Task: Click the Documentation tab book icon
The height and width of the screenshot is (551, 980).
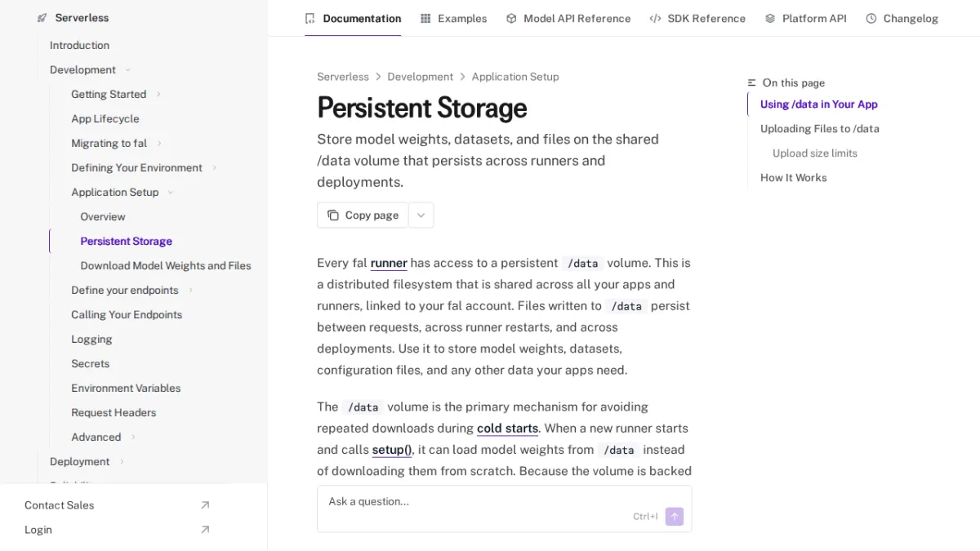Action: click(310, 18)
